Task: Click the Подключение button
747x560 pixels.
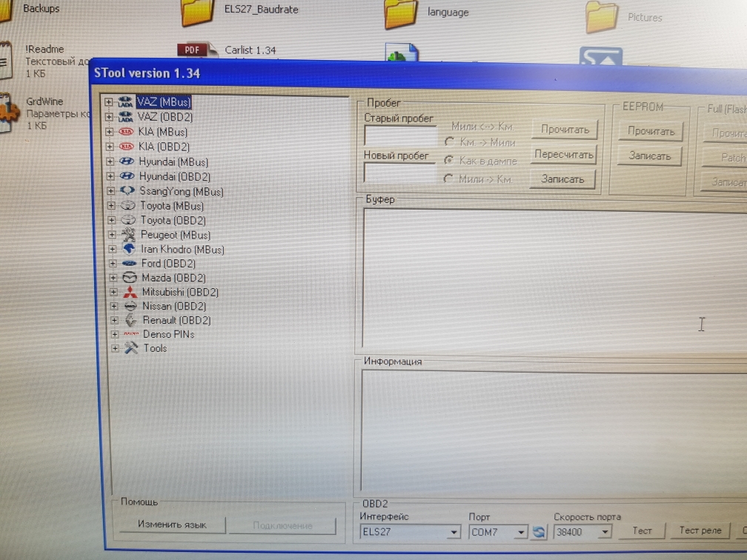Action: [282, 526]
